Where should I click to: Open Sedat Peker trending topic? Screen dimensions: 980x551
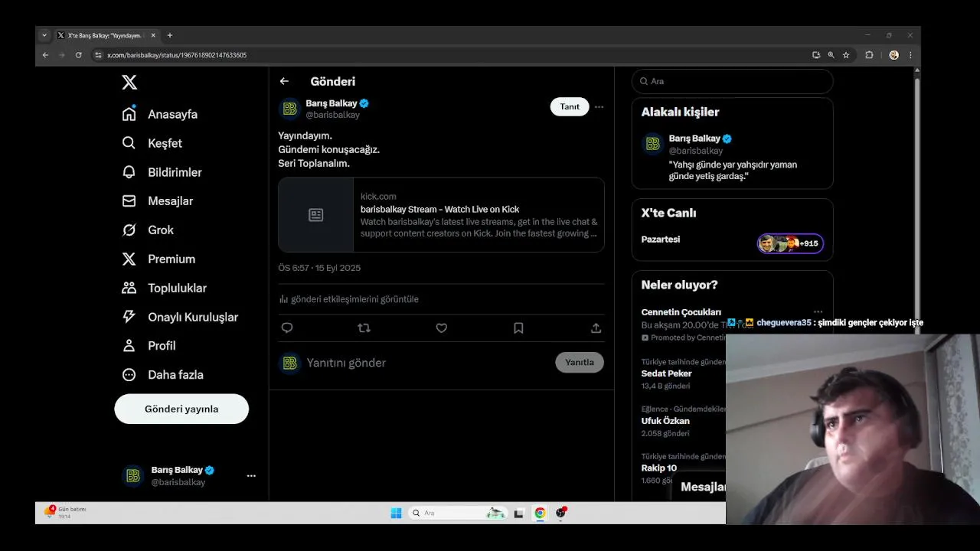pyautogui.click(x=666, y=373)
